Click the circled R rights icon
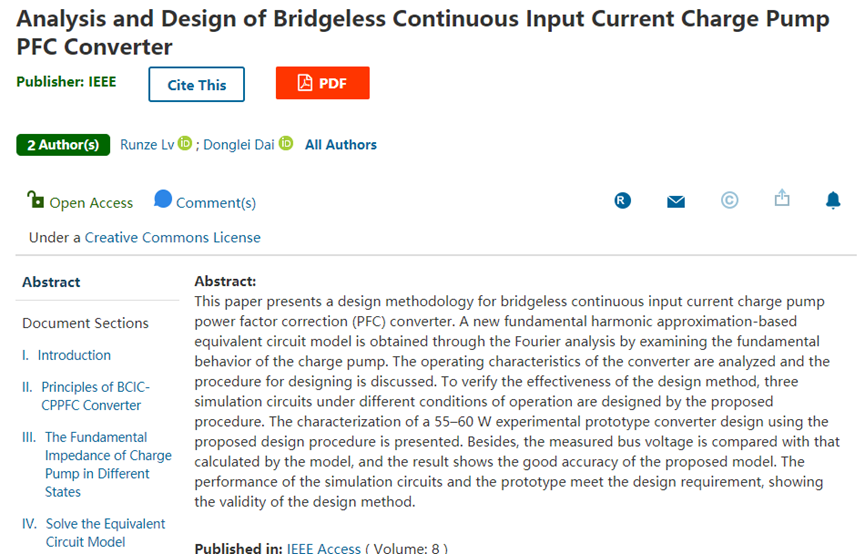The image size is (865, 554). 622,201
